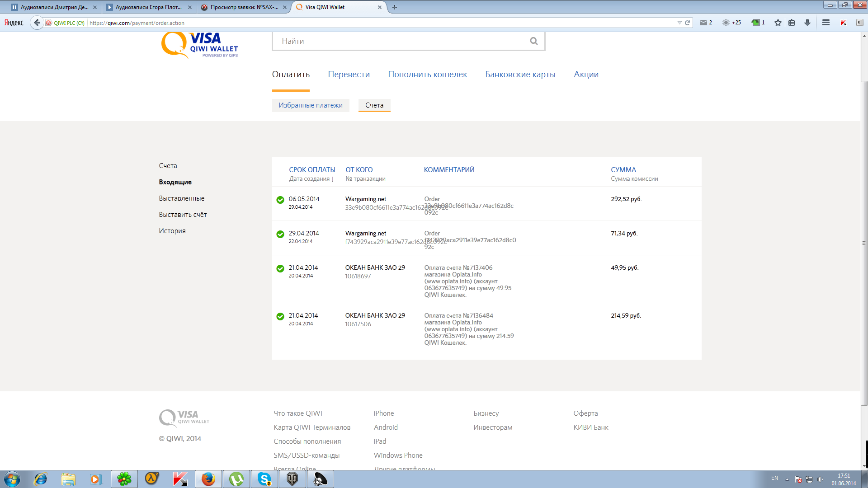Open World of Tanks taskbar icon
This screenshot has height=488, width=868.
pyautogui.click(x=292, y=479)
